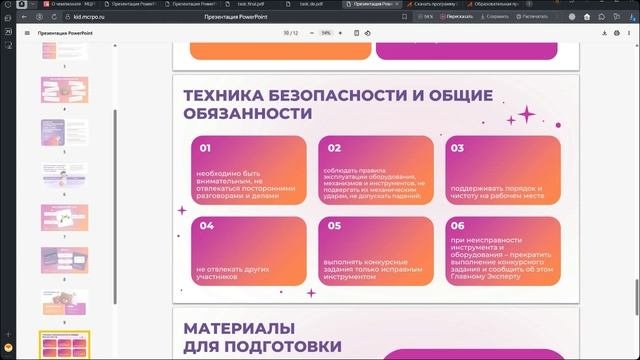640x360 pixels.
Task: Click the heading 'ТЕХНИКА БЕЗОПАСНОСТИ И ОБЩИЕ ОБЯЗАННОСТИ'
Action: point(338,104)
